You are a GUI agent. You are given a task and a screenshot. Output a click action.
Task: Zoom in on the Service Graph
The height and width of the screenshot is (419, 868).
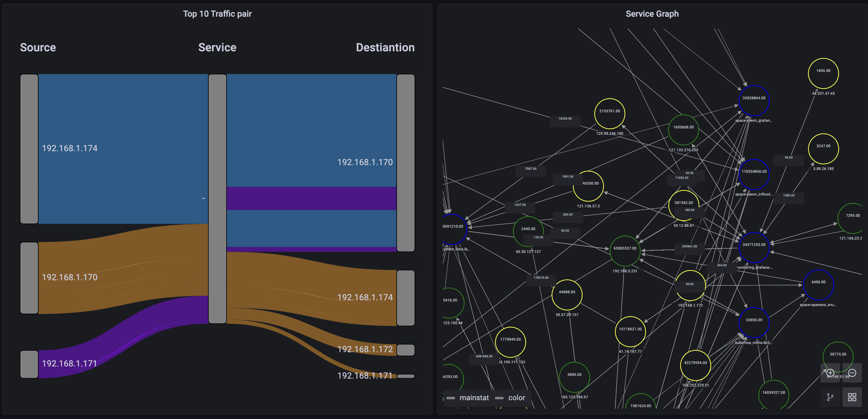coord(830,373)
